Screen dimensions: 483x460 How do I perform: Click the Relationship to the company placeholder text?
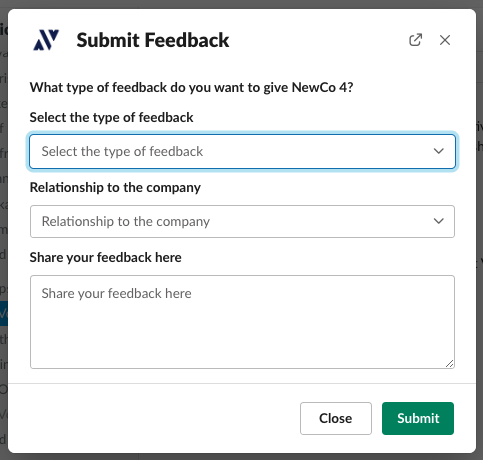[x=126, y=222]
